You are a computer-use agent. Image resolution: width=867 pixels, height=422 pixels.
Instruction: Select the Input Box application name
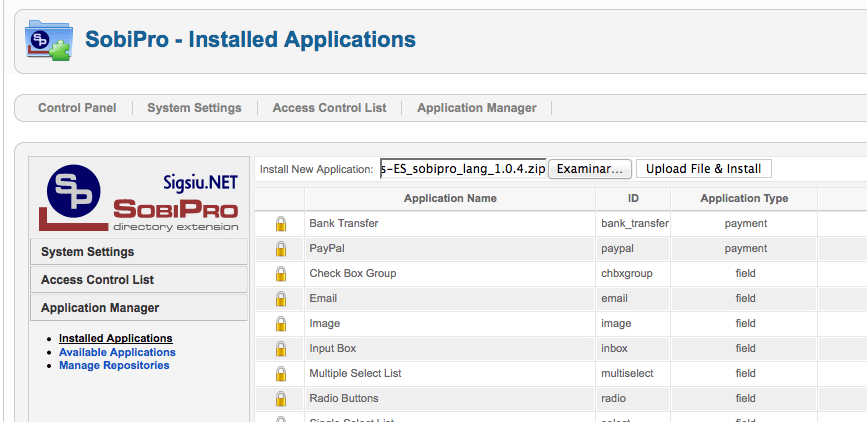tap(333, 348)
